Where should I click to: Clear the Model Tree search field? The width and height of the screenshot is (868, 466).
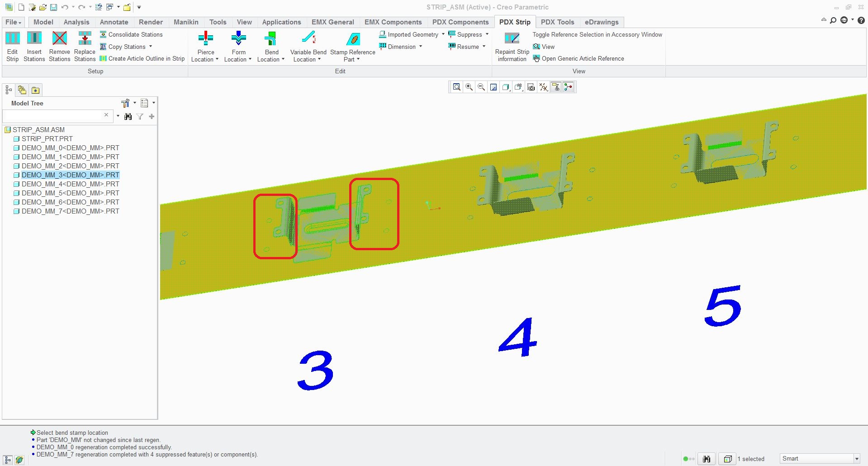click(106, 115)
